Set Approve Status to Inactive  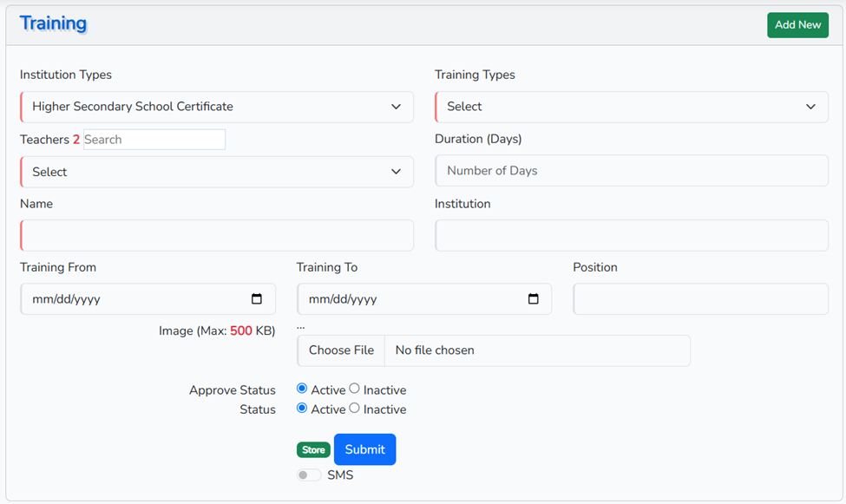[x=354, y=389]
